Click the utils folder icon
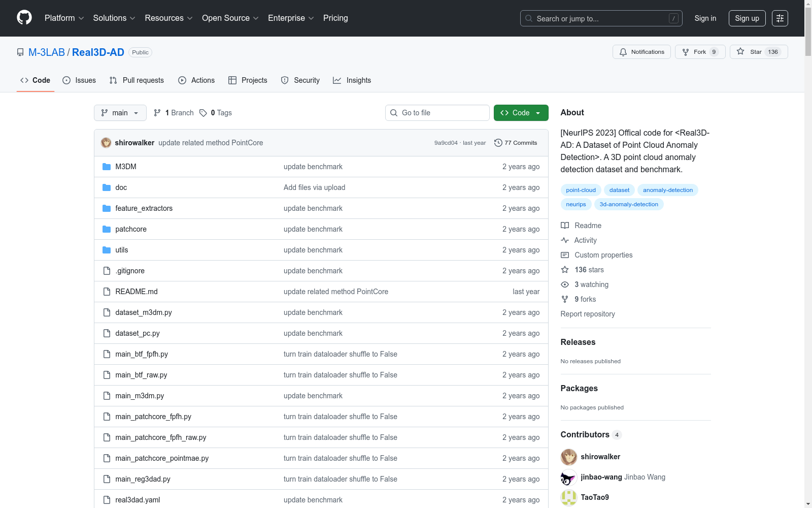 [107, 250]
